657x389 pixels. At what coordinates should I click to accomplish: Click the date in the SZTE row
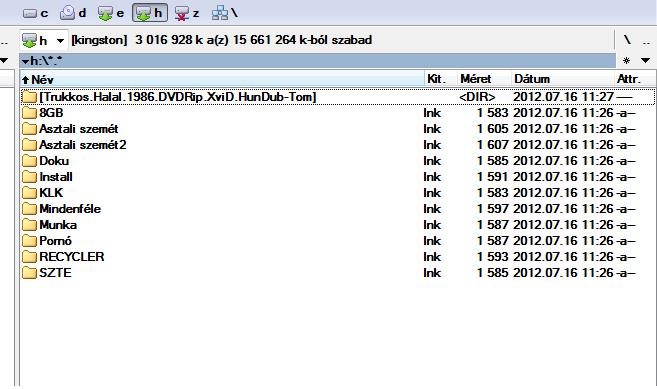563,272
